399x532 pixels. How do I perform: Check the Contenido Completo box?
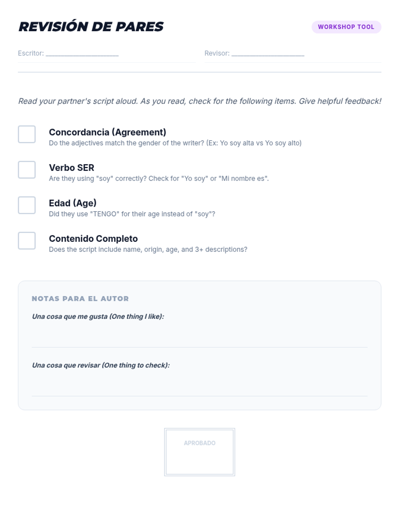point(27,241)
